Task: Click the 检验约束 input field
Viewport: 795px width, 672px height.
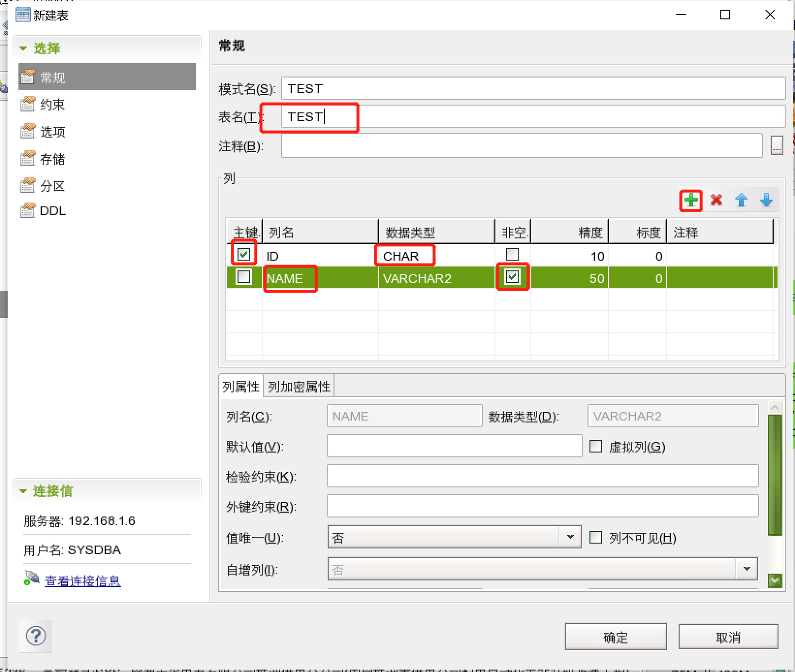Action: pyautogui.click(x=542, y=476)
